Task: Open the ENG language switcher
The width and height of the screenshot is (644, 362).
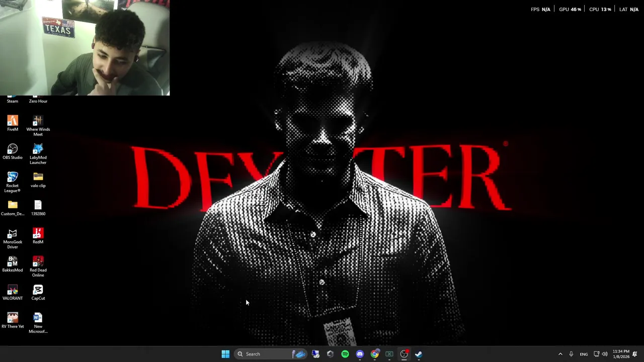Action: [584, 354]
